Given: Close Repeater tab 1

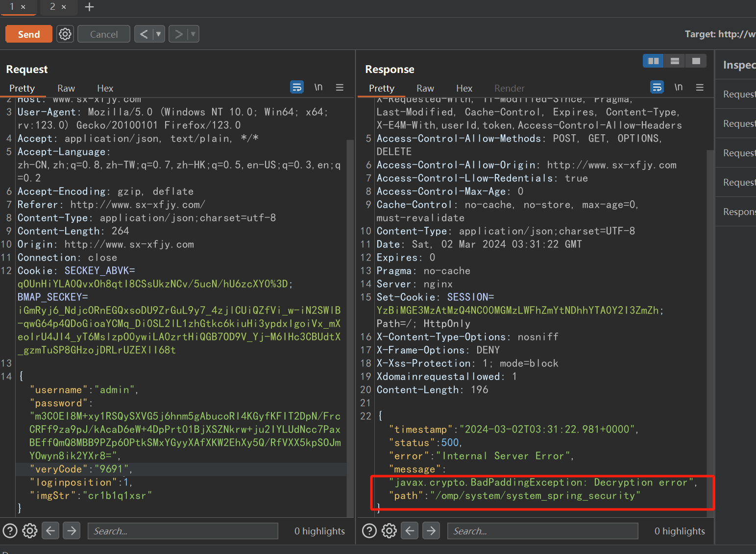Looking at the screenshot, I should click(x=23, y=7).
